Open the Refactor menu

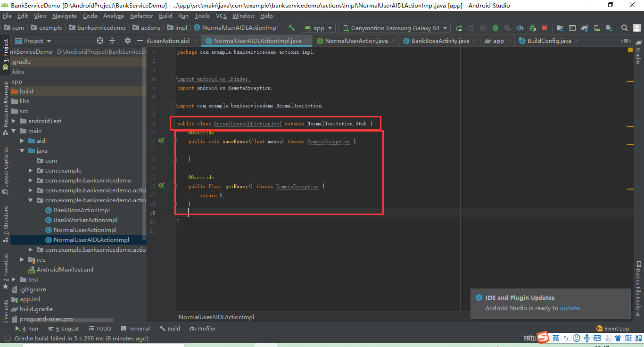point(141,16)
